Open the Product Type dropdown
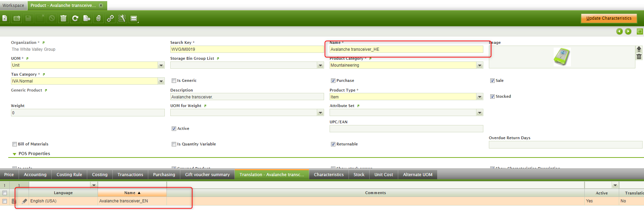 pyautogui.click(x=480, y=97)
